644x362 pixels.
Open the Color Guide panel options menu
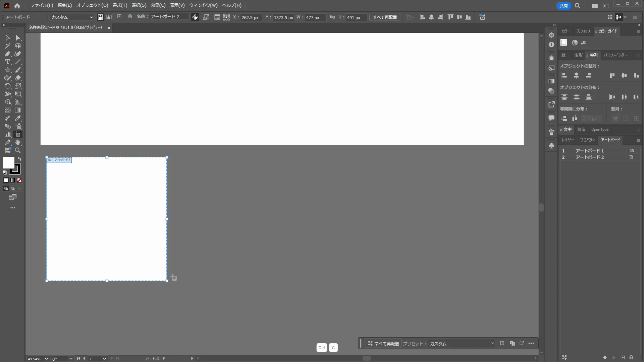pos(638,31)
